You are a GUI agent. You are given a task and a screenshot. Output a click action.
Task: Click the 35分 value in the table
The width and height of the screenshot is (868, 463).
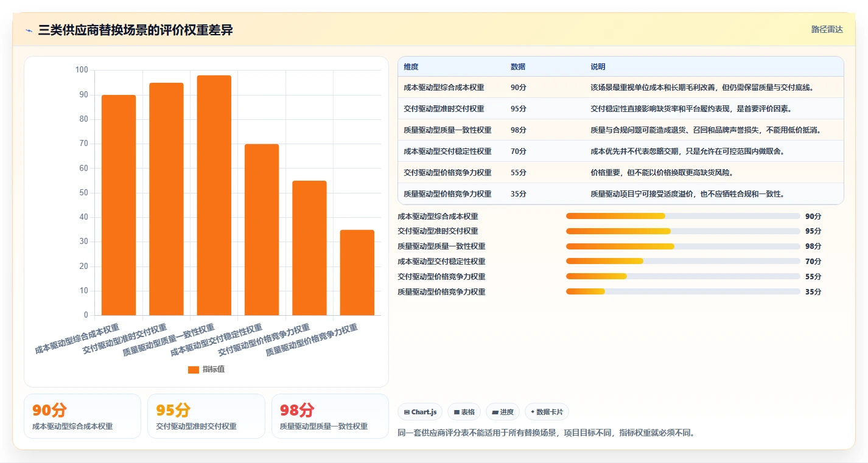pos(519,194)
